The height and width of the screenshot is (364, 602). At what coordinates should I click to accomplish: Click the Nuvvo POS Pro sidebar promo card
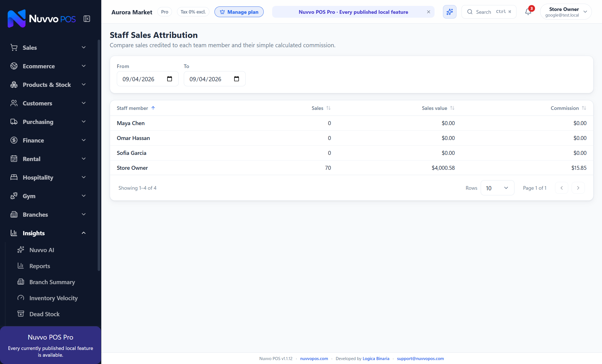(x=51, y=345)
